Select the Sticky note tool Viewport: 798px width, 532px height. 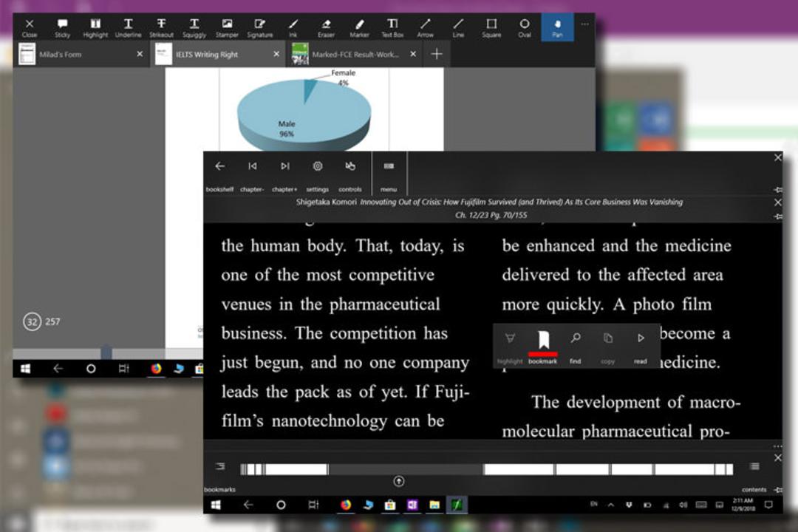pos(62,28)
